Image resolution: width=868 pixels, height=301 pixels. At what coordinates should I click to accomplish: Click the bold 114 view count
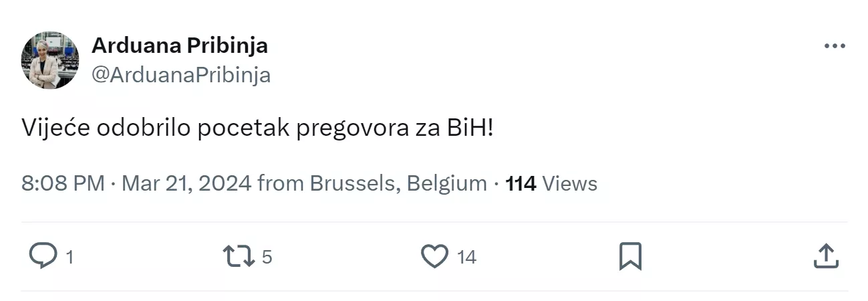coord(521,183)
